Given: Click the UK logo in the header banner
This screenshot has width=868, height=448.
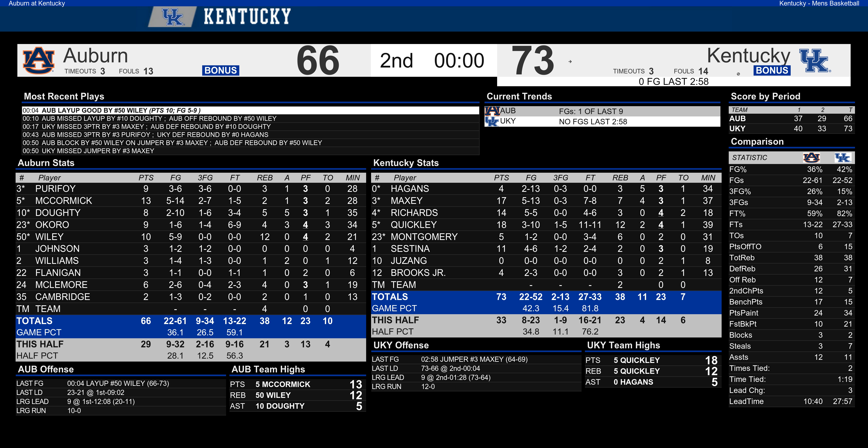Looking at the screenshot, I should coord(173,17).
